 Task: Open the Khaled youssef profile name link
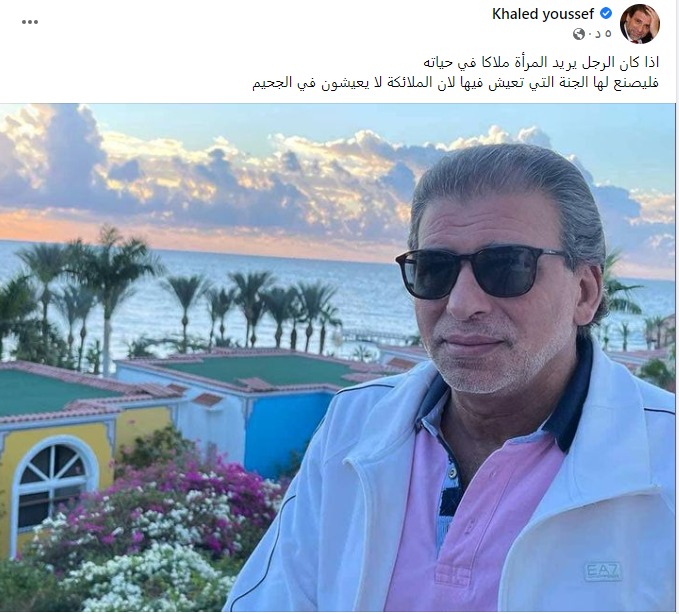[x=543, y=14]
